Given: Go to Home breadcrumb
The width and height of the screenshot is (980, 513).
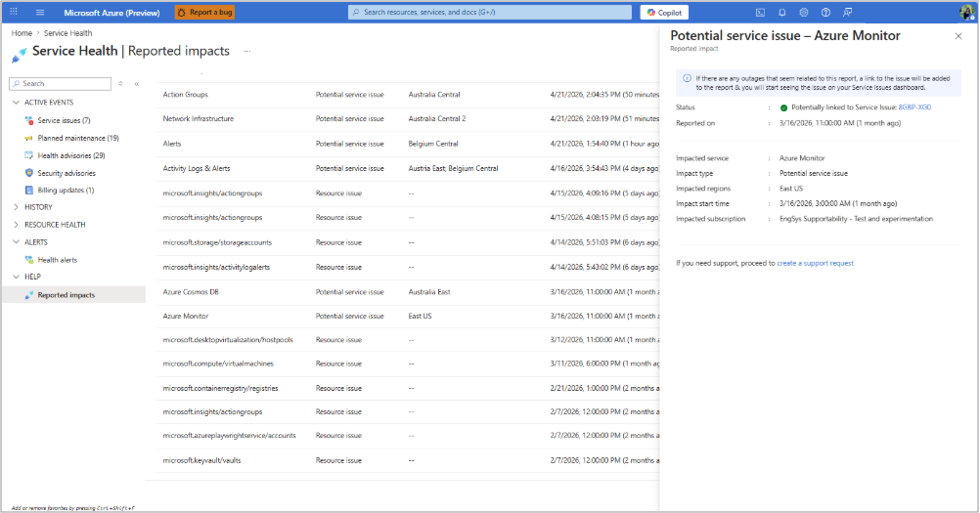Looking at the screenshot, I should 22,33.
